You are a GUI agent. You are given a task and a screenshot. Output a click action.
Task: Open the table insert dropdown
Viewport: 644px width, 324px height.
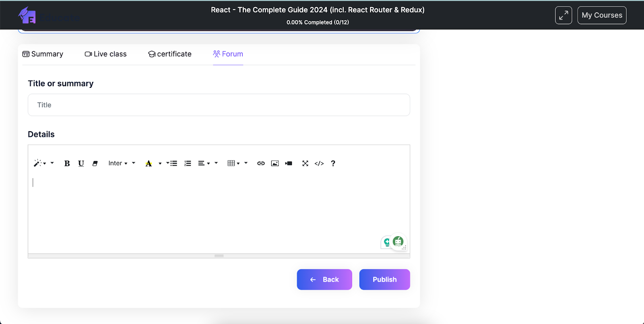coord(233,163)
